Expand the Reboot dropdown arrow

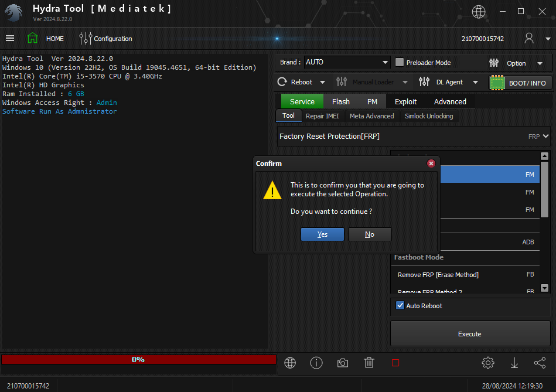tap(322, 82)
